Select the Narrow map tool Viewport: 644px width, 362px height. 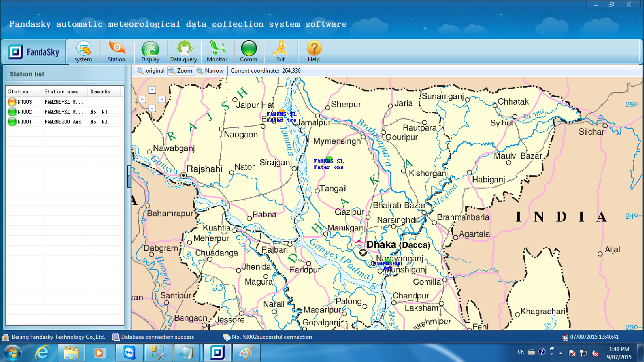tap(210, 71)
